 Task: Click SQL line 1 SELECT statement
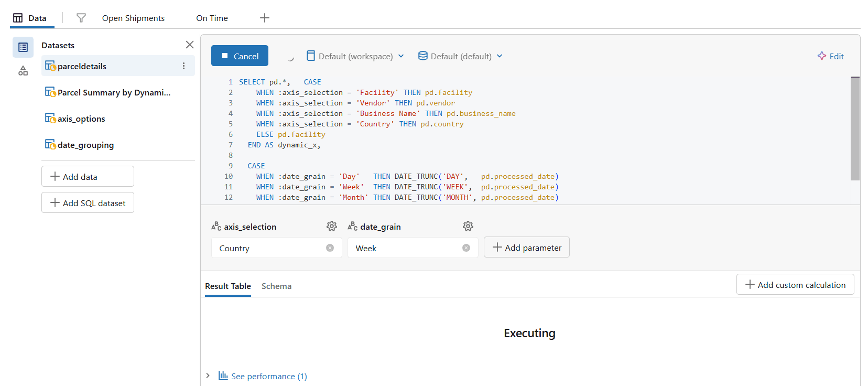[x=280, y=82]
